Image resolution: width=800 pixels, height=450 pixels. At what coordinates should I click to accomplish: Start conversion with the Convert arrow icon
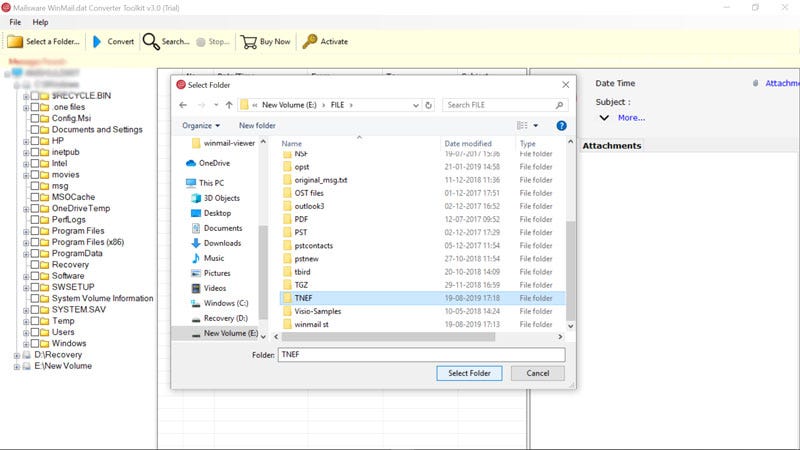(97, 42)
